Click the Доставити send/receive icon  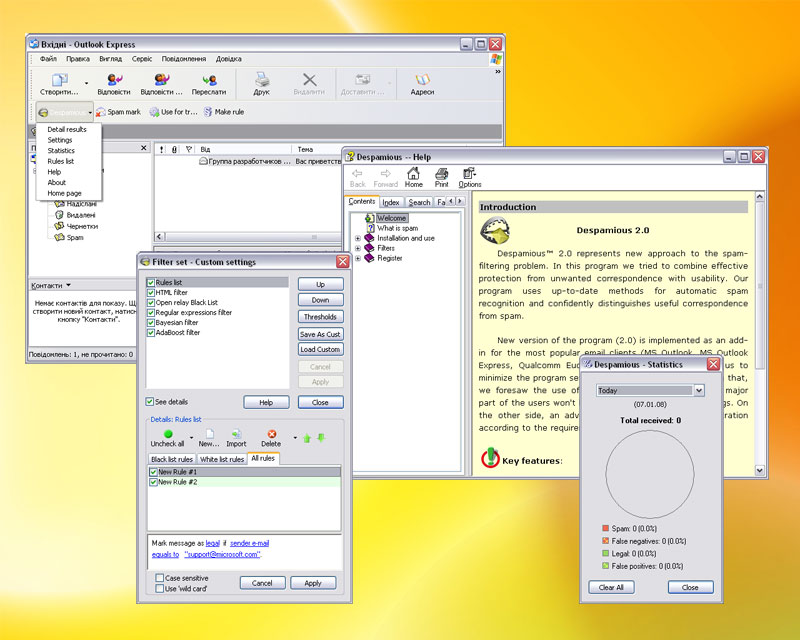(362, 80)
